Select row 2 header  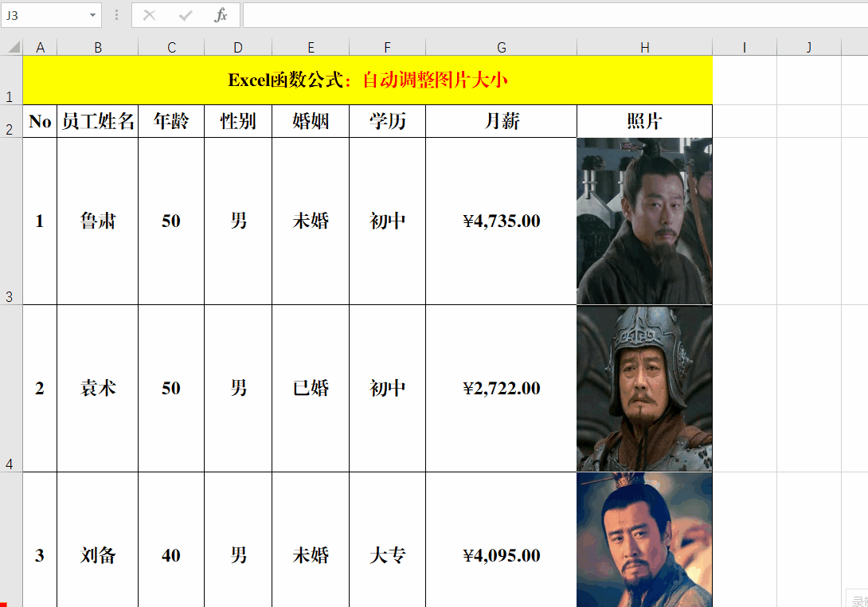(11, 121)
